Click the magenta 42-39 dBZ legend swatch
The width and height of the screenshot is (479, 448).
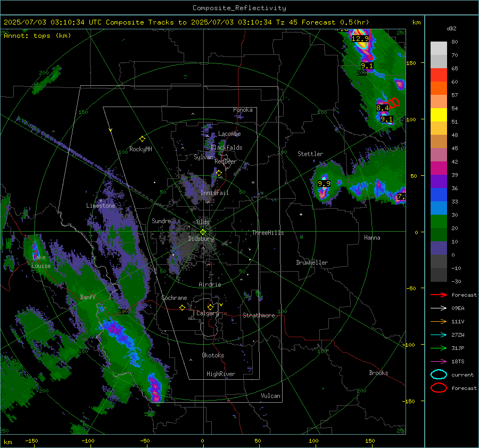point(439,168)
